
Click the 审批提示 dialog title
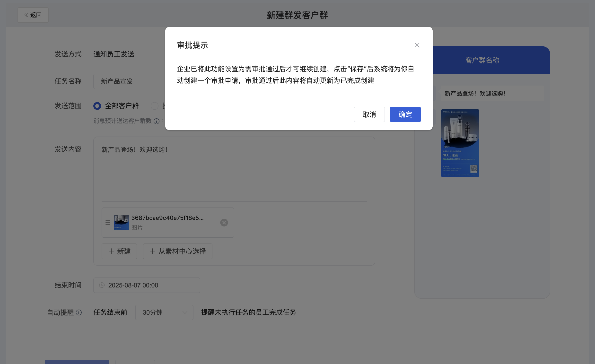tap(192, 45)
